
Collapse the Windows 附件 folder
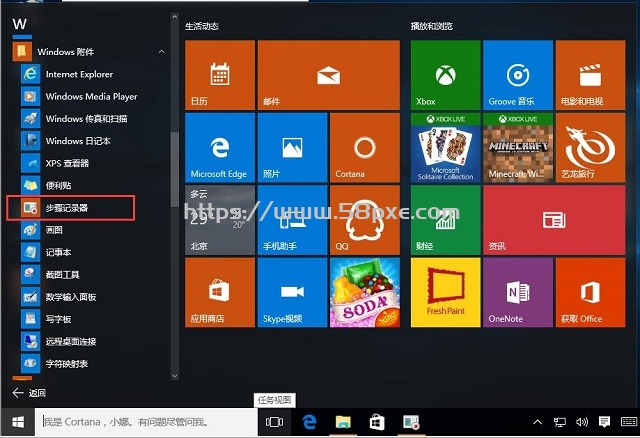point(162,51)
